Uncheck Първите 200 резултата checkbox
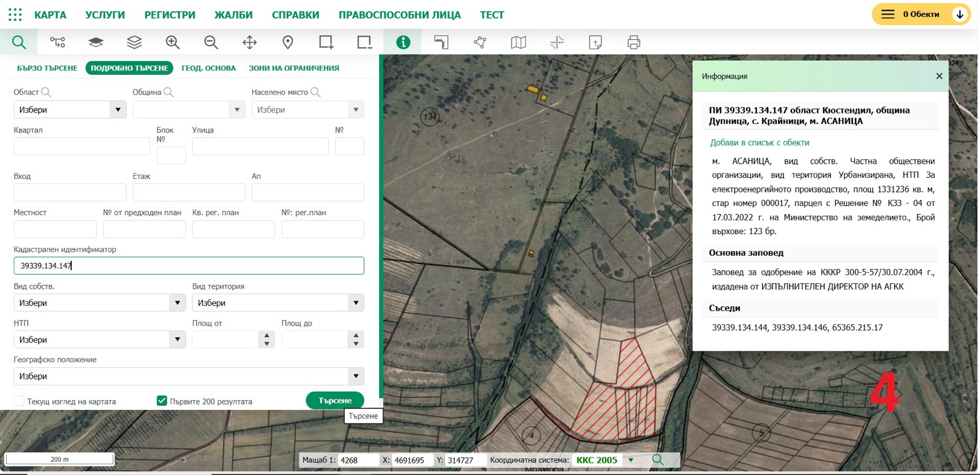The image size is (980, 475). [x=162, y=401]
